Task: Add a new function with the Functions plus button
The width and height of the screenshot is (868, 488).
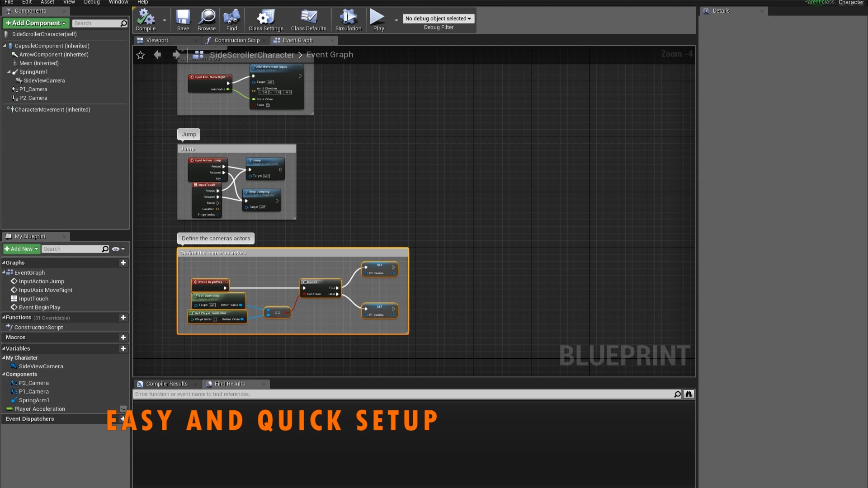Action: point(123,318)
